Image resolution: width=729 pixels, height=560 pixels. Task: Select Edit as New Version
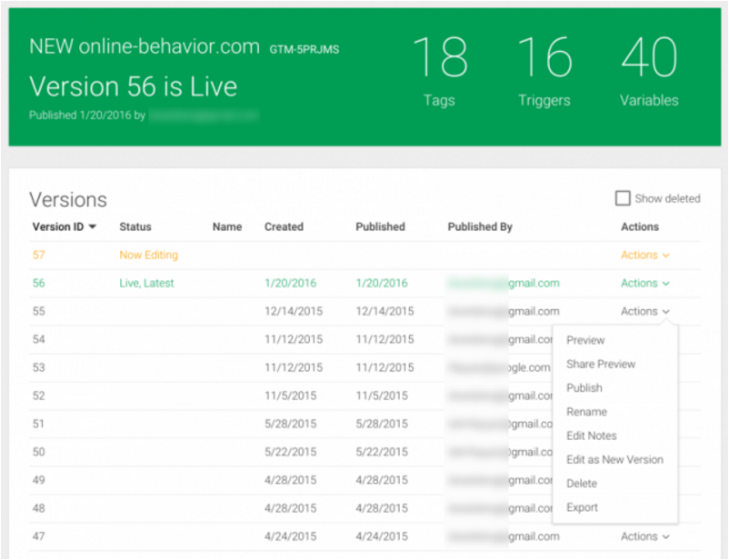coord(614,460)
